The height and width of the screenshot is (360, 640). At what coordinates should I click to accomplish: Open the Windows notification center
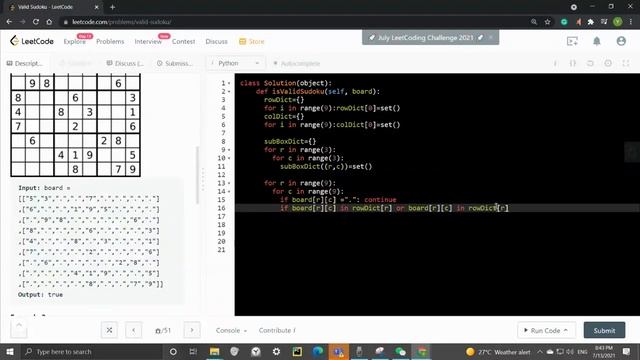(x=627, y=351)
